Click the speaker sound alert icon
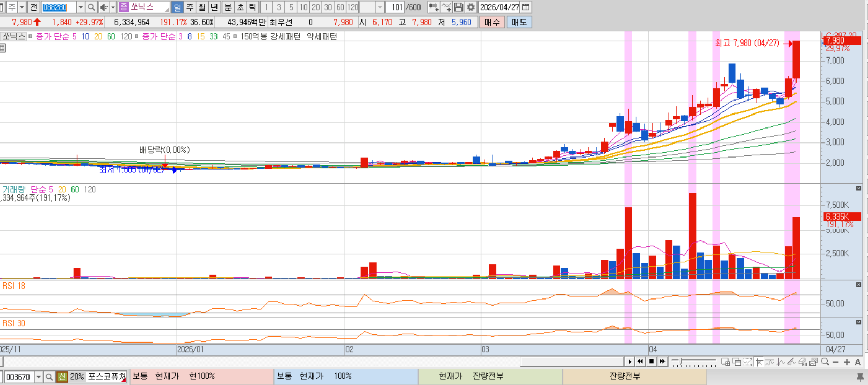This screenshot has height=385, width=868. tap(104, 7)
